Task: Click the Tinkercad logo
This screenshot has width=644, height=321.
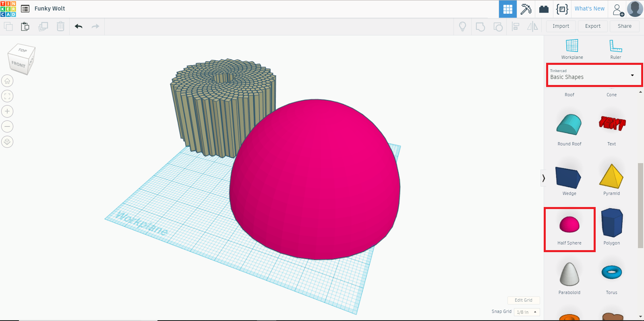Action: tap(8, 9)
